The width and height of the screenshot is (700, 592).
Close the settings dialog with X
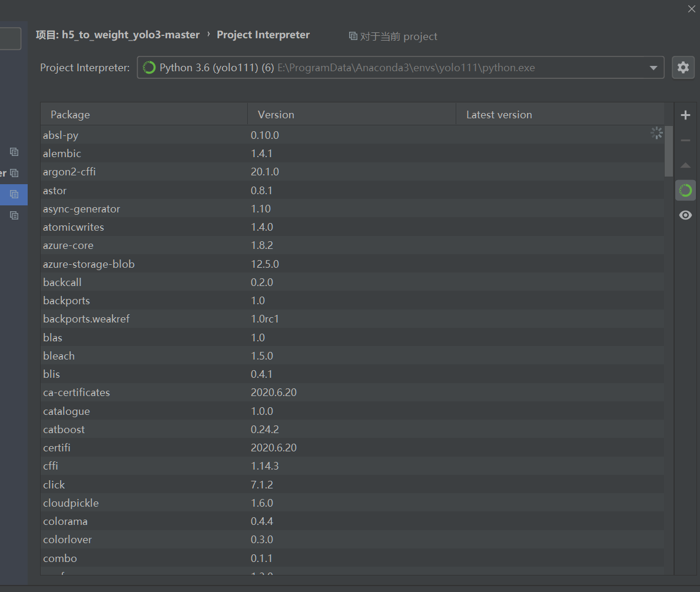(x=692, y=9)
